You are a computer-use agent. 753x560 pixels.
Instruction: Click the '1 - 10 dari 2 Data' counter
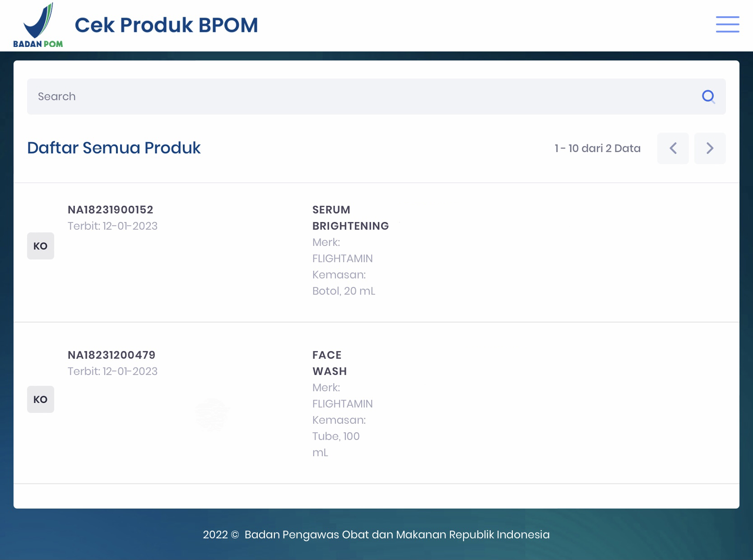click(597, 148)
